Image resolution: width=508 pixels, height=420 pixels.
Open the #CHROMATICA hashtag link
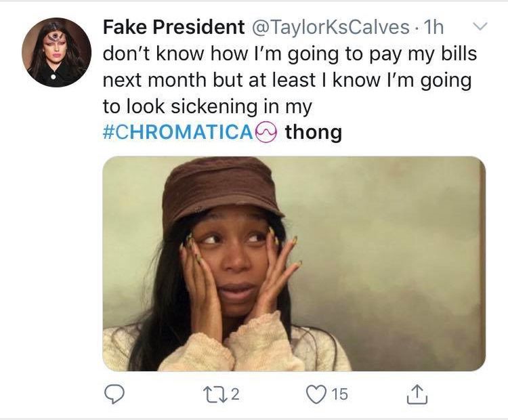(x=177, y=132)
